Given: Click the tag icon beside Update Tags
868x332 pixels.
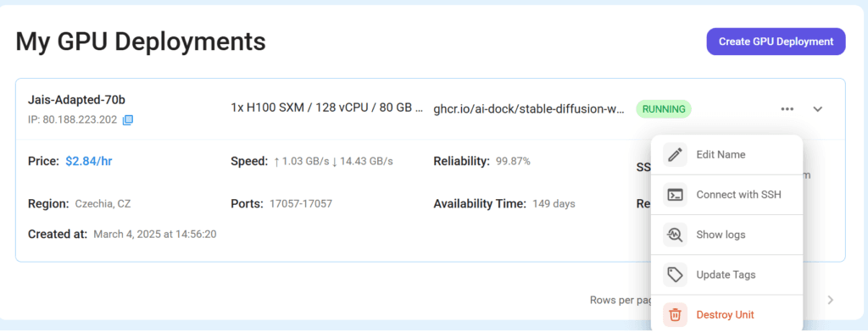Looking at the screenshot, I should click(675, 274).
